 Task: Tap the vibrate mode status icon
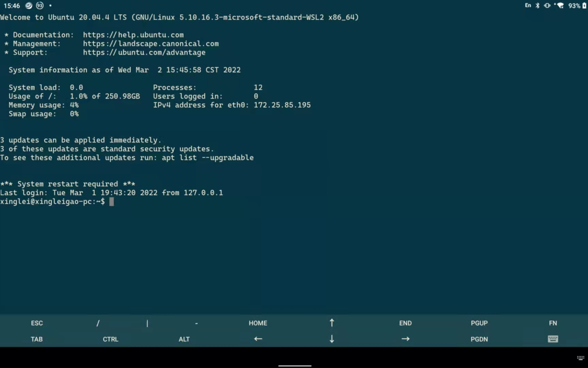click(547, 5)
